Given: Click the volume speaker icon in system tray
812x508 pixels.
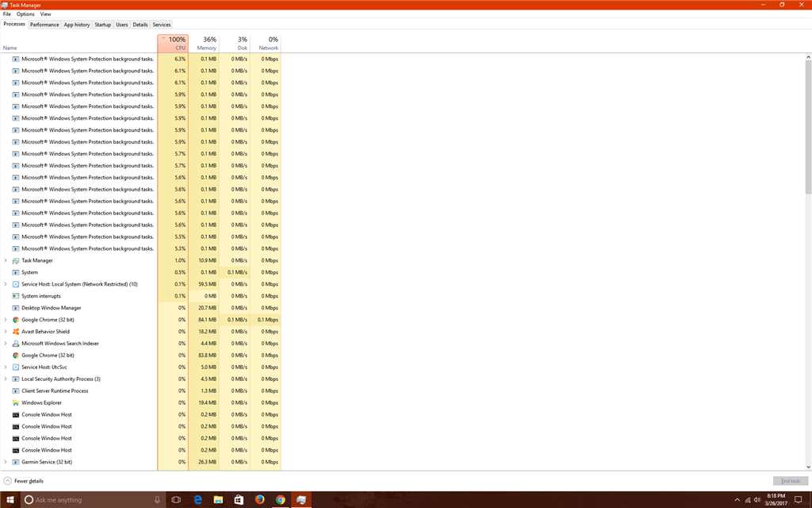Looking at the screenshot, I should point(756,500).
